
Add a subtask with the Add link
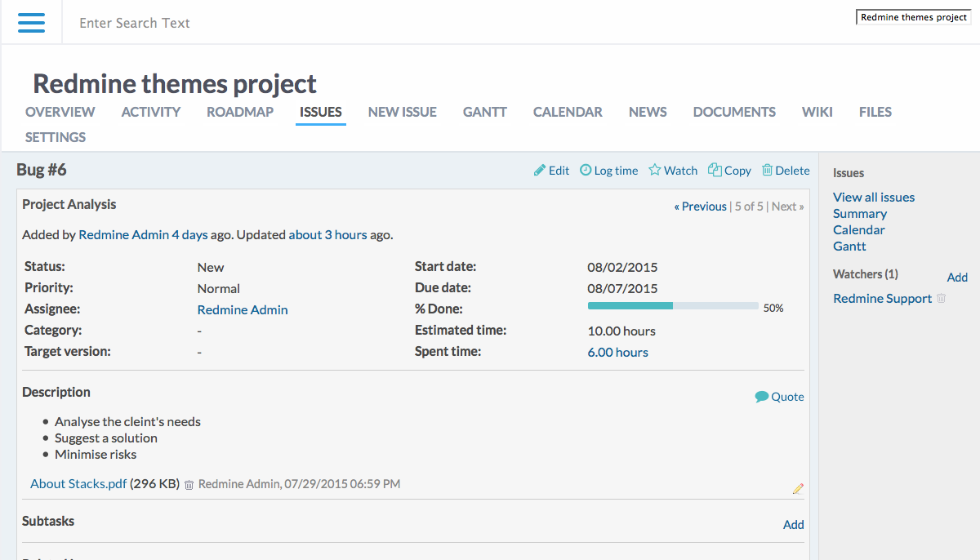[x=793, y=524]
